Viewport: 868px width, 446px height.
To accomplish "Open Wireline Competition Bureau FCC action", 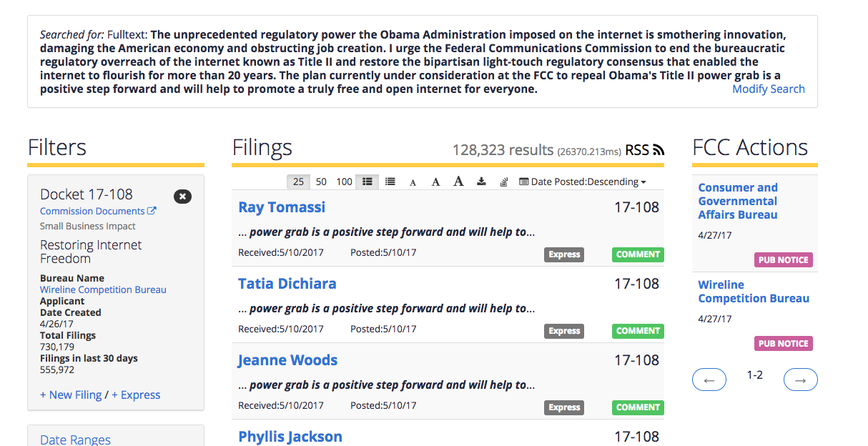I will click(754, 292).
